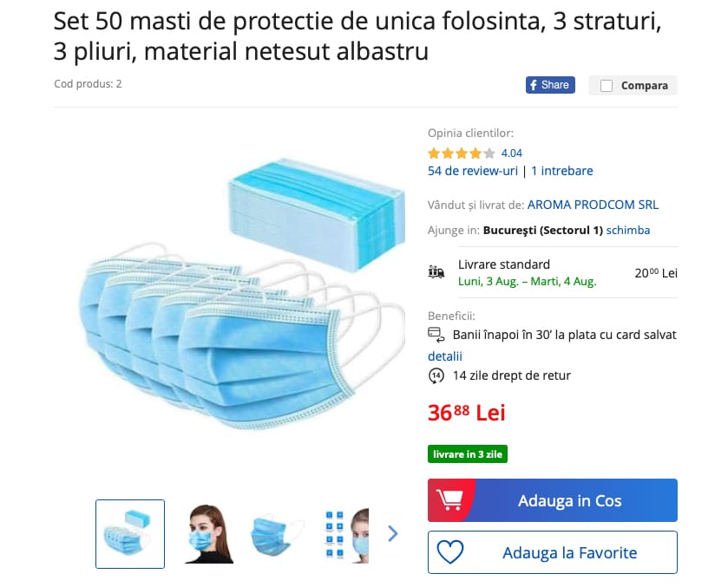728x587 pixels.
Task: Show next thumbnails with right chevron
Action: (393, 533)
